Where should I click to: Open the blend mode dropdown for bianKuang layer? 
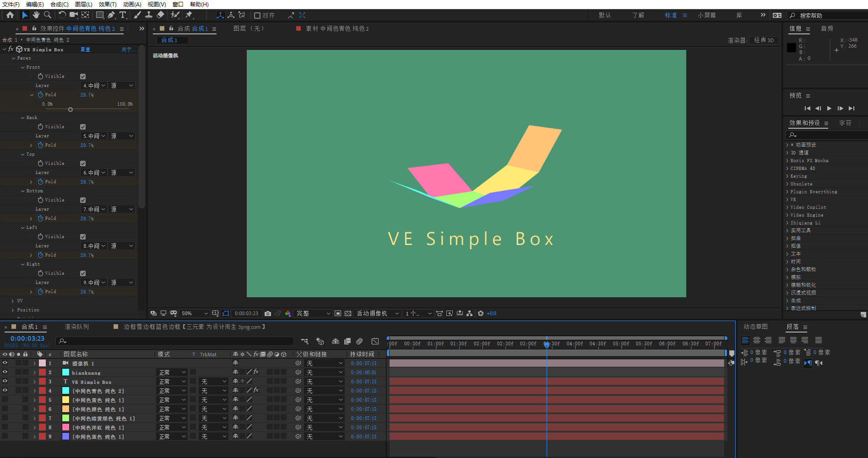pos(172,372)
